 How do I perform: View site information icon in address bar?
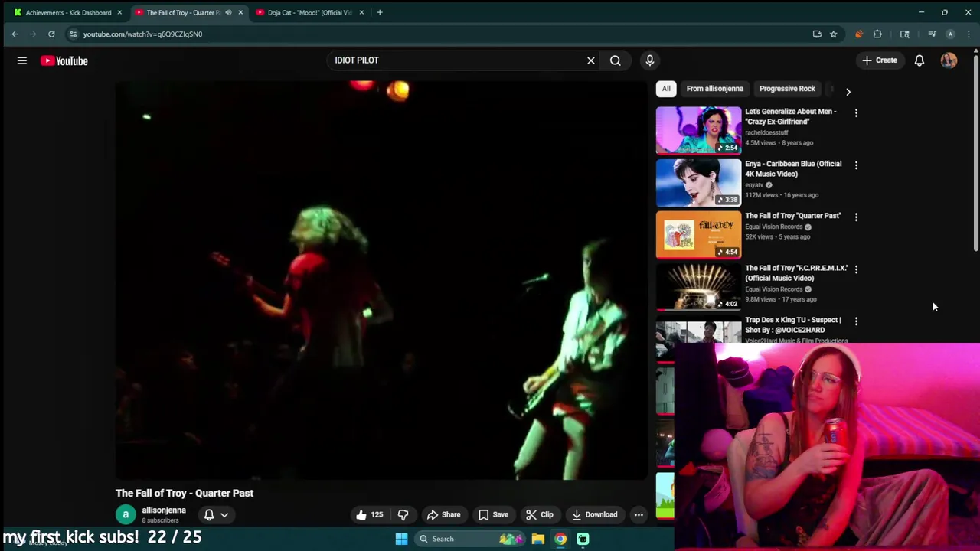[x=73, y=34]
